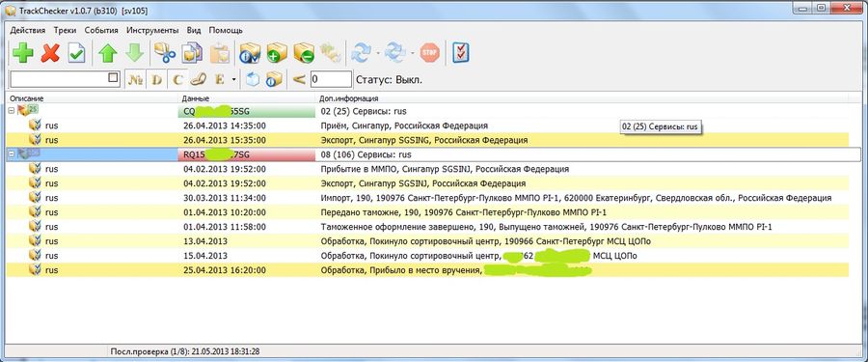This screenshot has width=868, height=362.
Task: Click the document with green checkmark icon
Action: click(x=76, y=53)
